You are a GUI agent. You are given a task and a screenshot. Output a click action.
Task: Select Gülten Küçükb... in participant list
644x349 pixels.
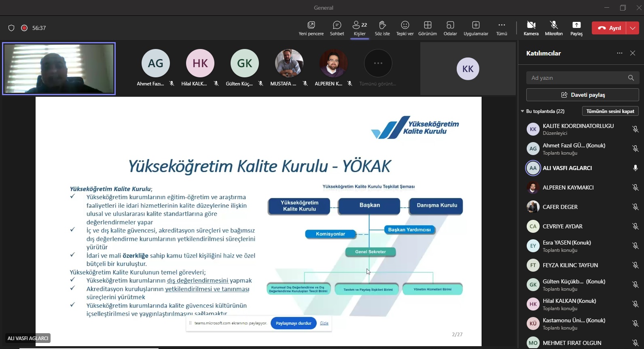583,285
